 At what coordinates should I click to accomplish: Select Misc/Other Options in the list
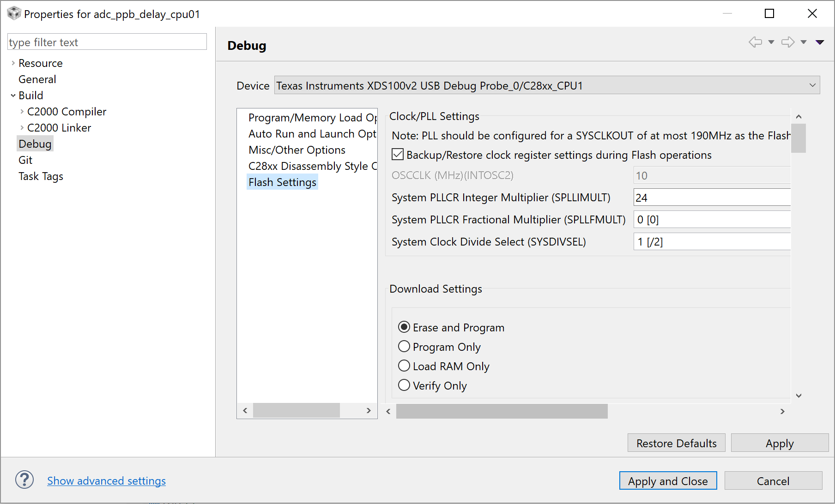[x=296, y=150]
